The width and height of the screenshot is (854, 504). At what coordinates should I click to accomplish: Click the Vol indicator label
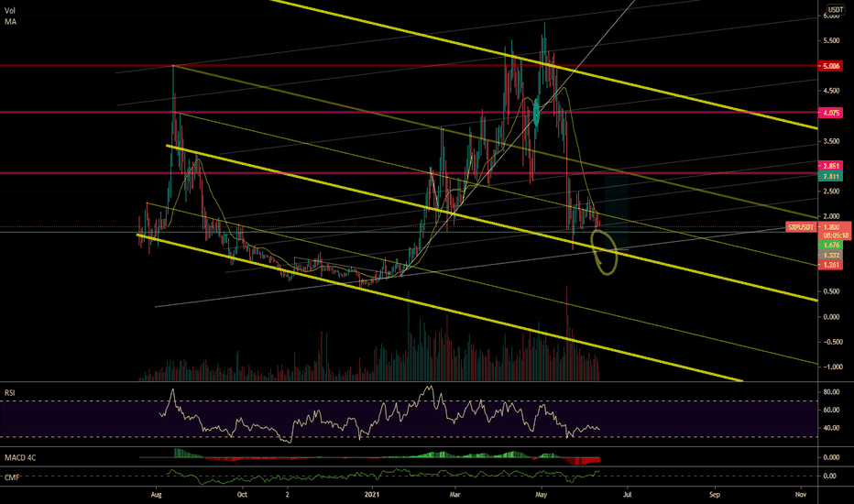click(10, 11)
